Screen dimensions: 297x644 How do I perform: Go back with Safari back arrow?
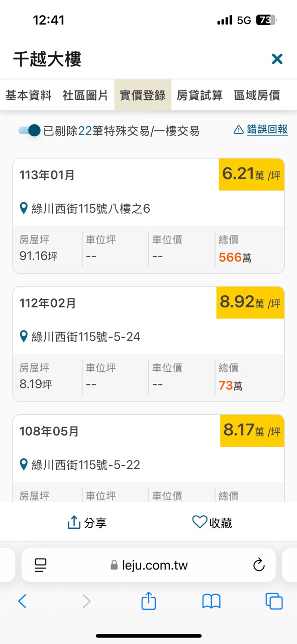22,601
